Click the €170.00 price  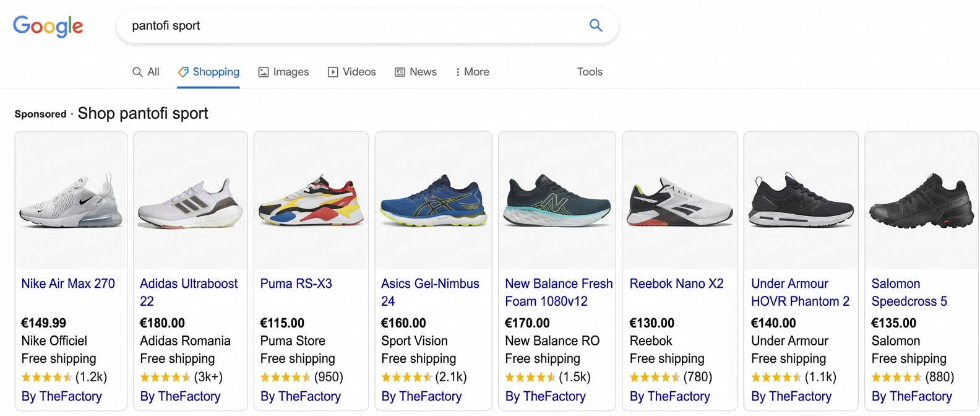pos(527,323)
